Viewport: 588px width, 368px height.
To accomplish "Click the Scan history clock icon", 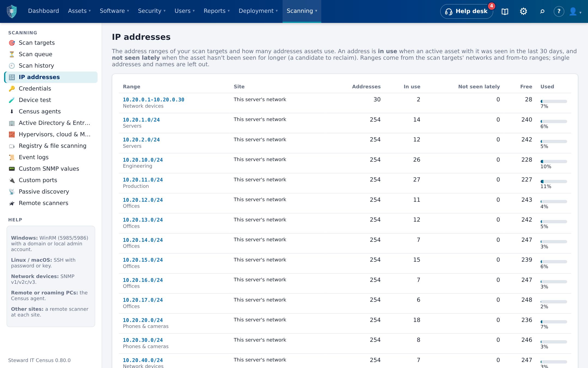I will (12, 66).
